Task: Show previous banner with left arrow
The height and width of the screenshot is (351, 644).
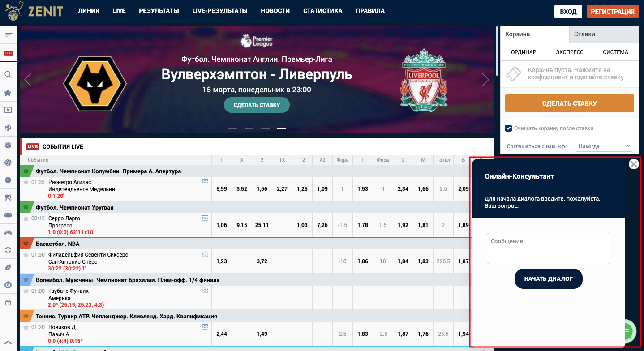Action: [x=28, y=80]
